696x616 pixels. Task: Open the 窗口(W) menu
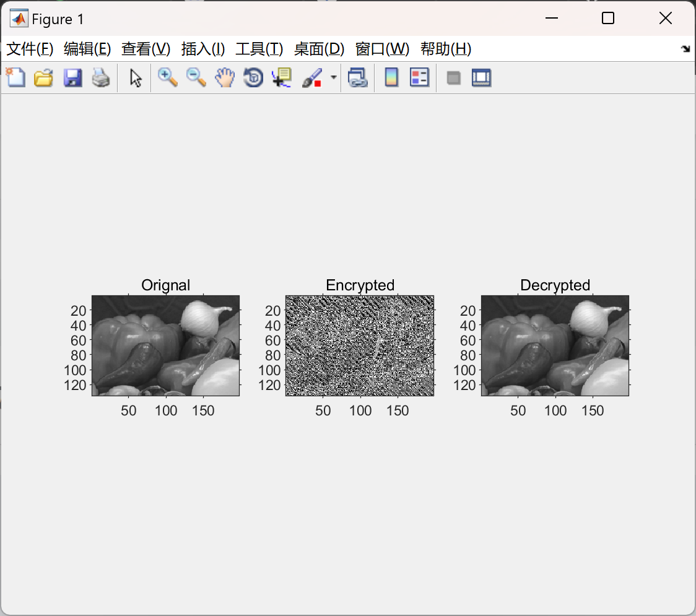point(382,49)
